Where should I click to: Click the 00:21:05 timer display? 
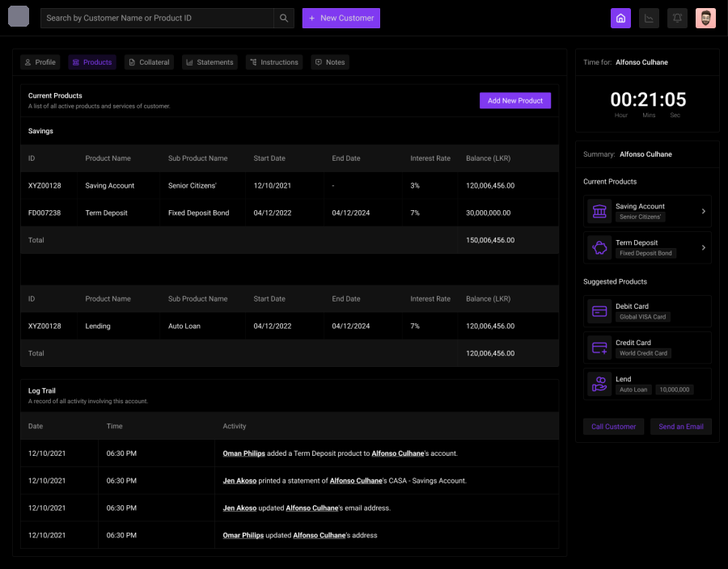(x=648, y=99)
